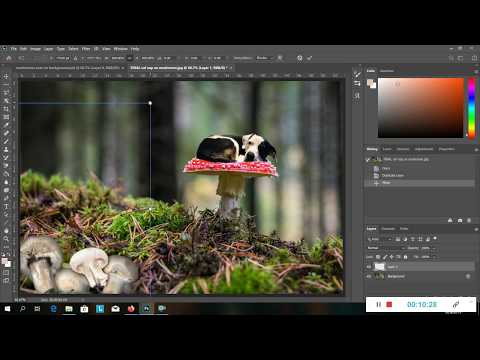Select the Frame tool
This screenshot has height=360, width=480.
point(6,117)
